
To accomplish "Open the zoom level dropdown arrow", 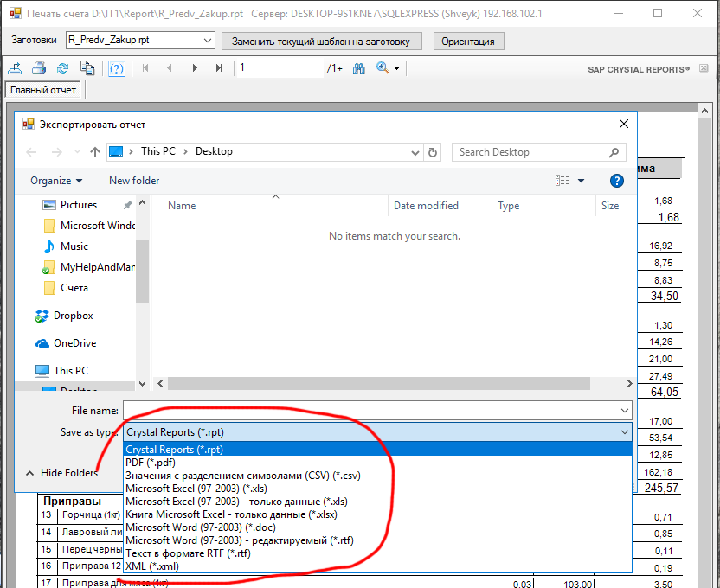I will (396, 69).
